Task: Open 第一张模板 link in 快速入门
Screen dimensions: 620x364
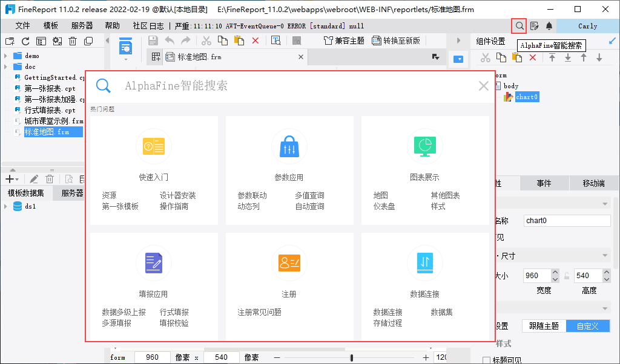Action: tap(120, 206)
